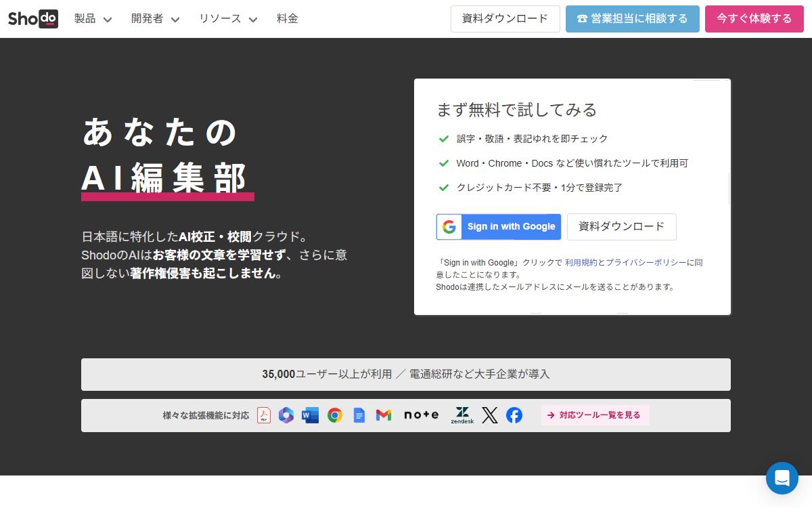
Task: Click the クレジットカード不要 checkmark
Action: (444, 188)
